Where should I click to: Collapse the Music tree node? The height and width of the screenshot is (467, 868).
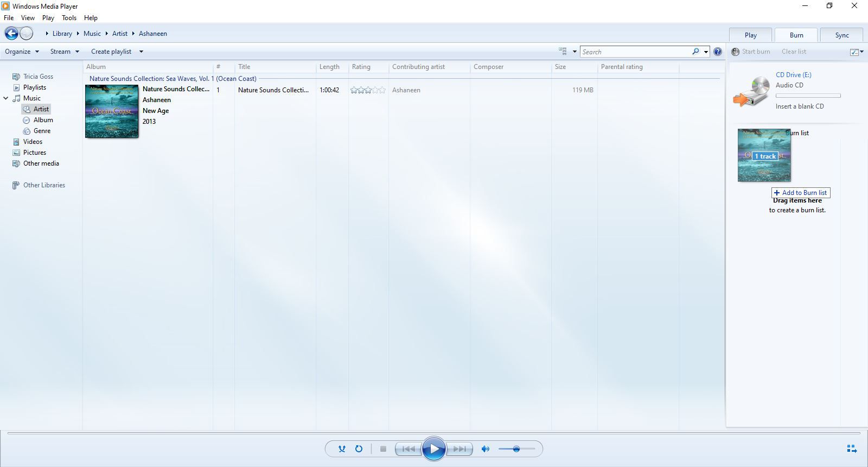[x=6, y=98]
